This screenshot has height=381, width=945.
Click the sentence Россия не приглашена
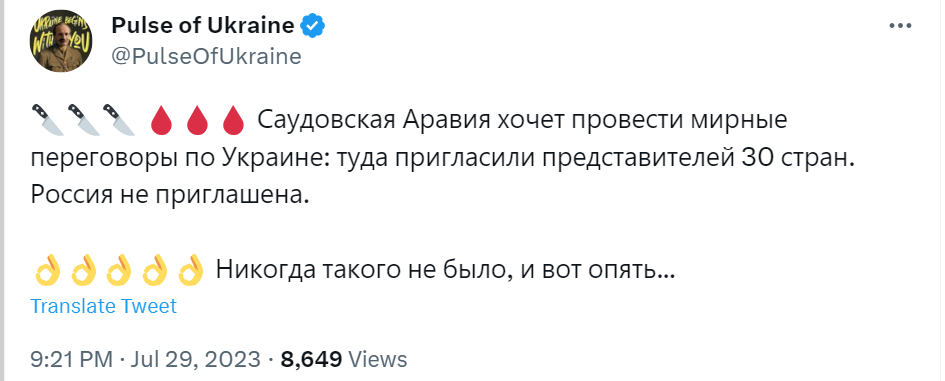click(x=170, y=195)
